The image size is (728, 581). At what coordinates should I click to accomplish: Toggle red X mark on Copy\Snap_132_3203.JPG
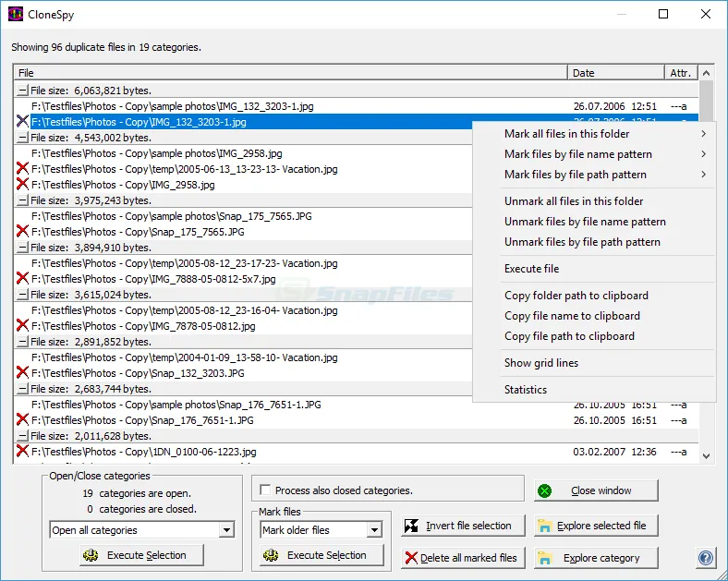[22, 372]
